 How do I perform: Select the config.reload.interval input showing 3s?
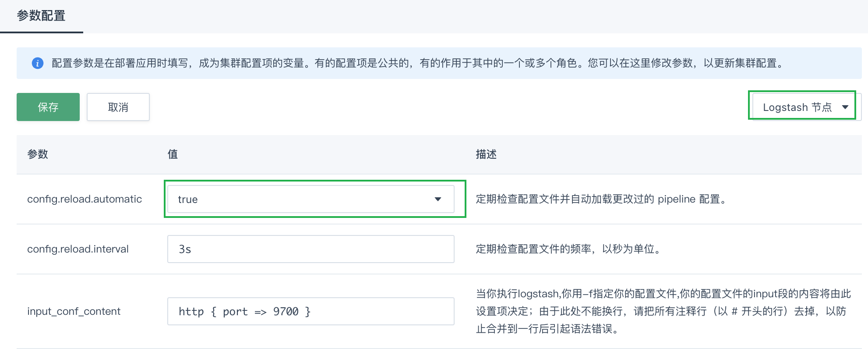pyautogui.click(x=311, y=249)
